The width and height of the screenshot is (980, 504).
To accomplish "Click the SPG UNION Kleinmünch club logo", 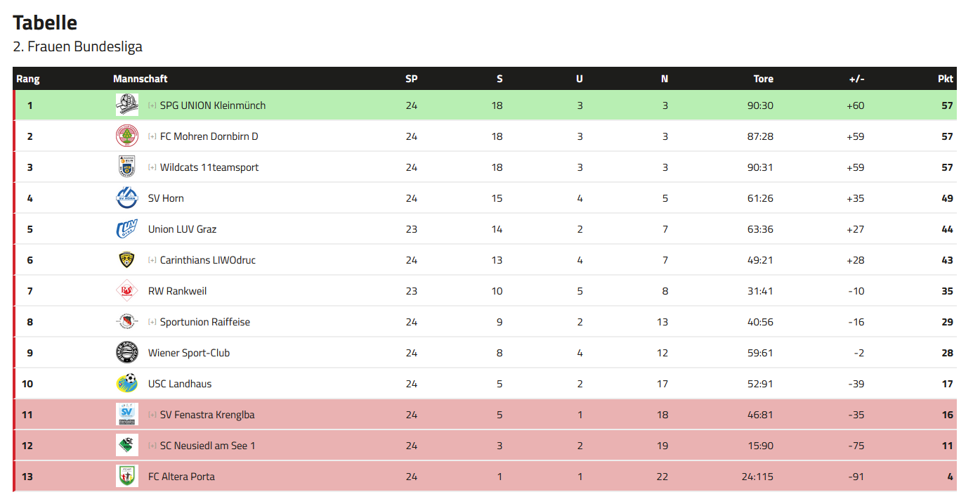I will pos(127,105).
